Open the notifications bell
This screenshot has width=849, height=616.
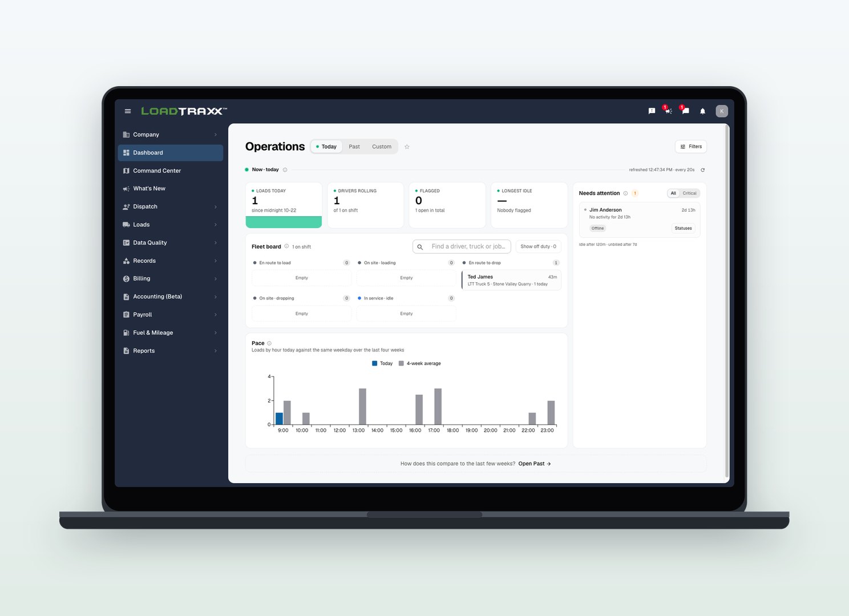point(702,111)
